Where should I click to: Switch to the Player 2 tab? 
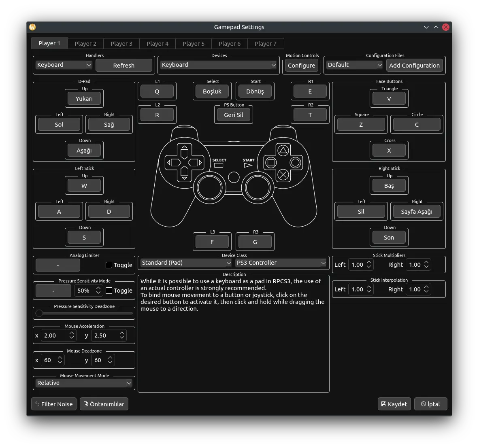(85, 44)
